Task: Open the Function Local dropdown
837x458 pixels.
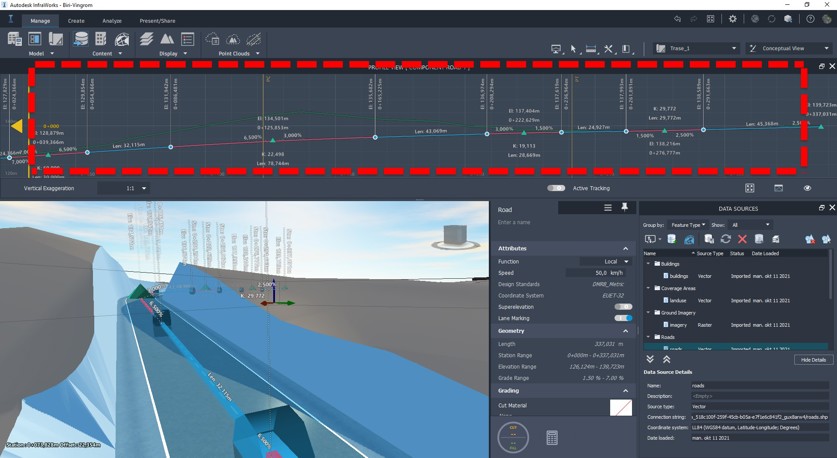Action: coord(606,262)
